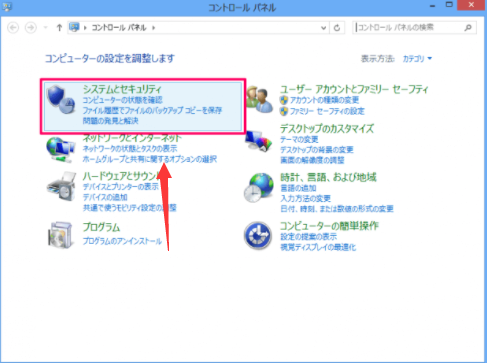Open コンピューターの簡単操作 category link
487x363 pixels.
coord(329,226)
